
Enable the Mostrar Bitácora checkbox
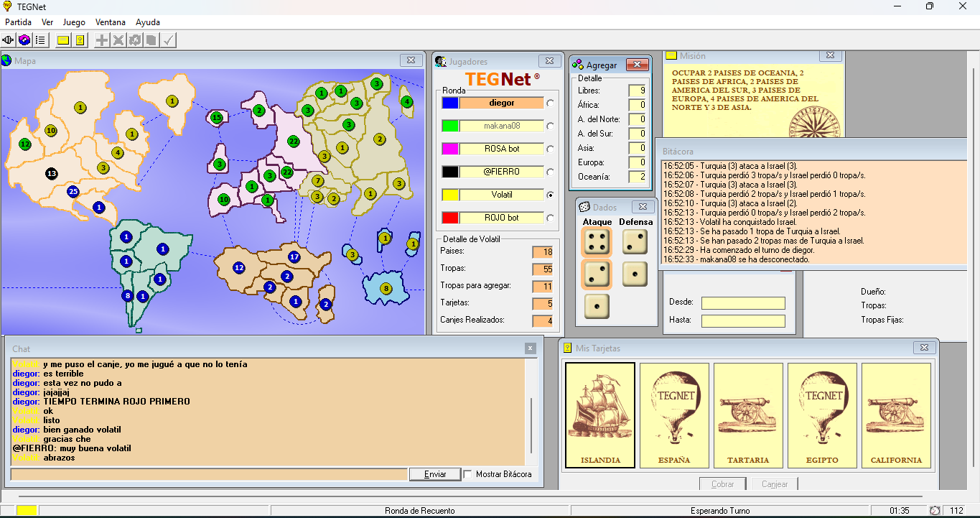point(468,474)
